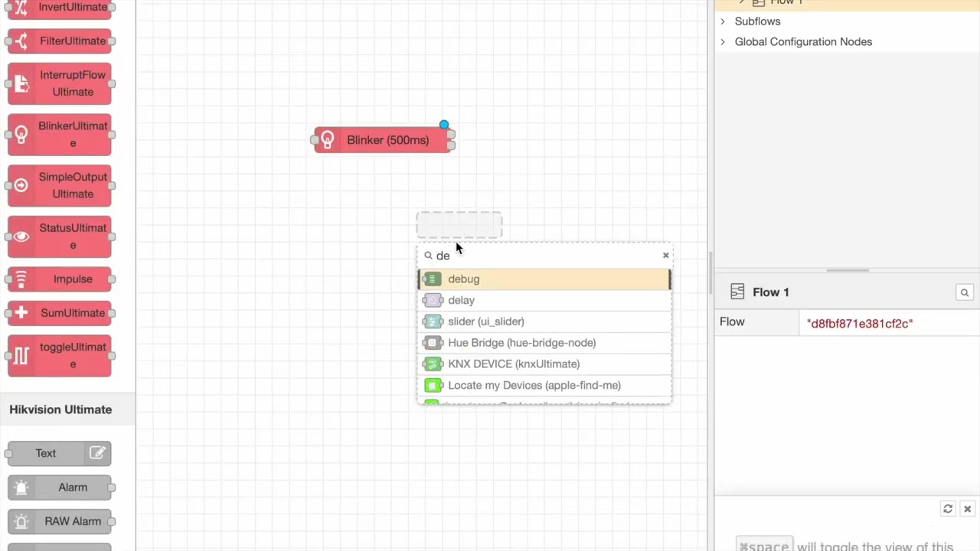Open search in the Flow 1 info panel

tap(965, 292)
